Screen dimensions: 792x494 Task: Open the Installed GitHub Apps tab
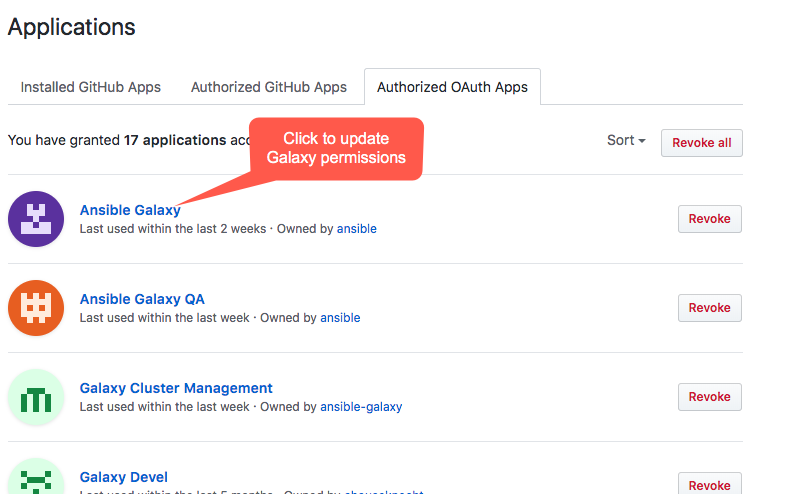click(90, 87)
